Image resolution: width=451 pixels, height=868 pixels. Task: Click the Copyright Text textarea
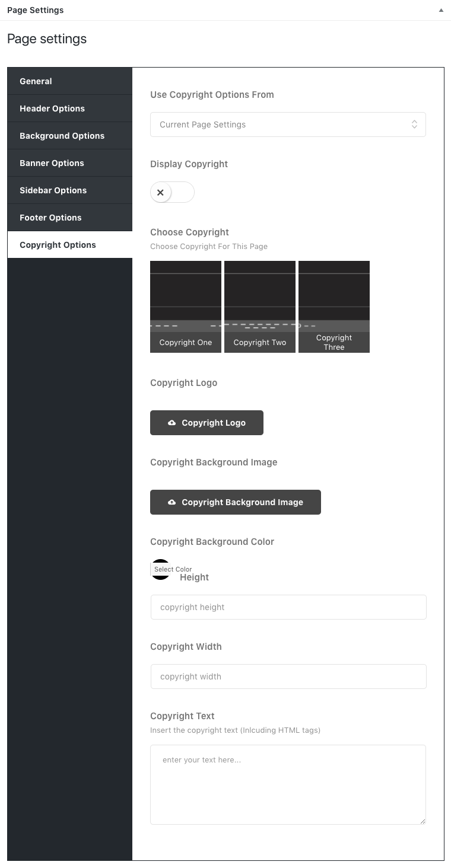coord(288,784)
